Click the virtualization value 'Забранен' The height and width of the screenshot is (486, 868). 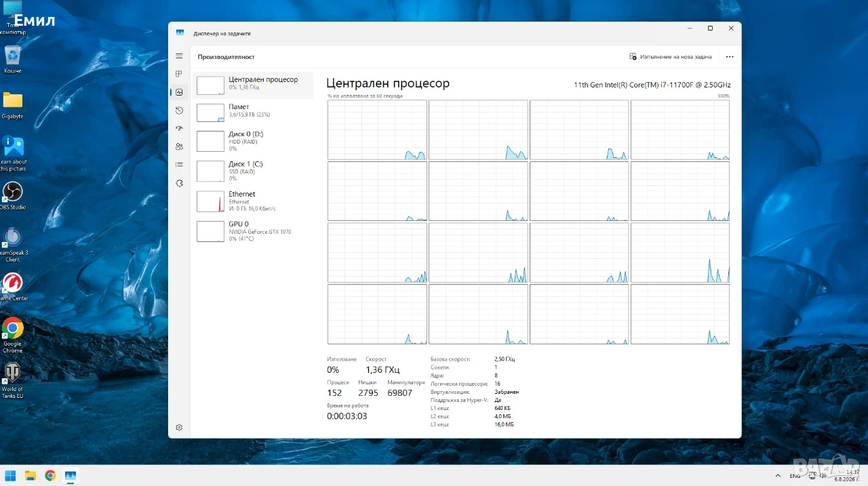tap(507, 392)
